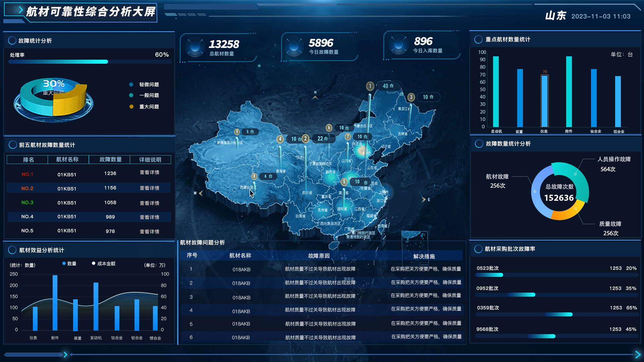
Task: Click the highlighted 仪表 bar labeled 70
Action: pyautogui.click(x=544, y=101)
